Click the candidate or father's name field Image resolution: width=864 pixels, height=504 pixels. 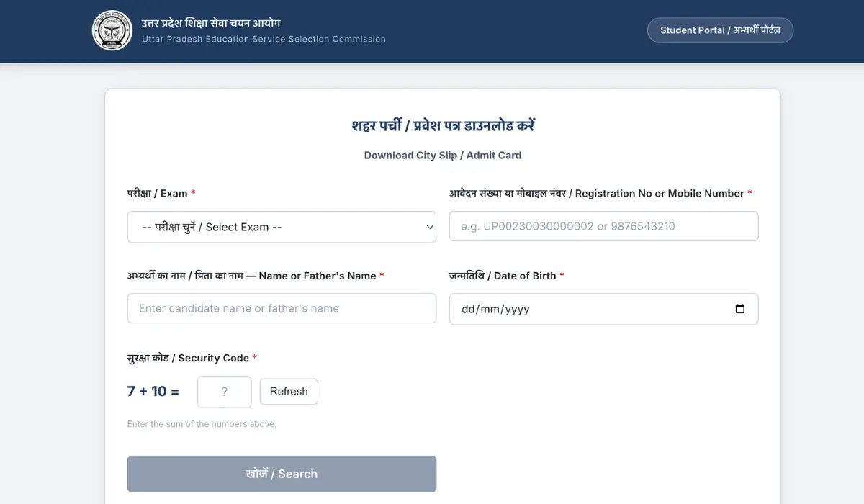282,308
